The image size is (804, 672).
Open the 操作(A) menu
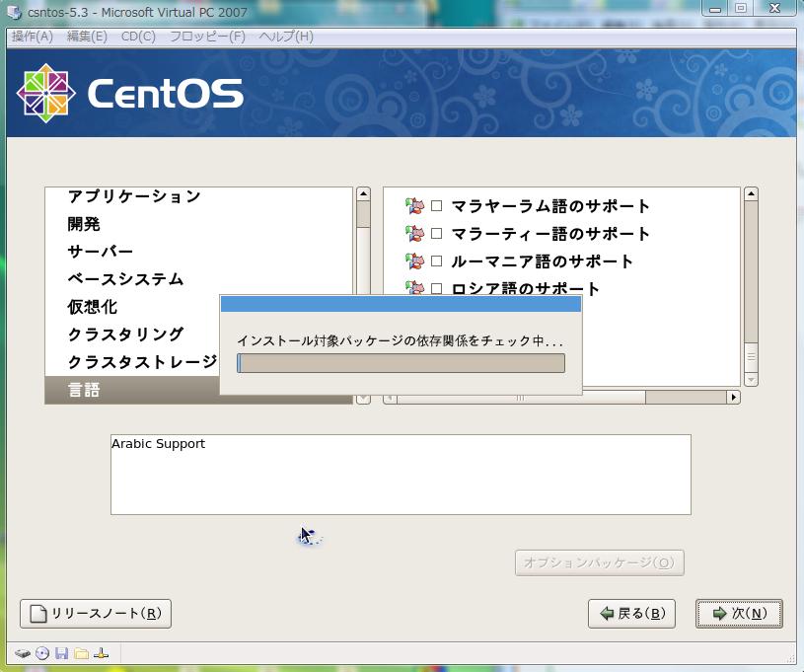(x=33, y=37)
